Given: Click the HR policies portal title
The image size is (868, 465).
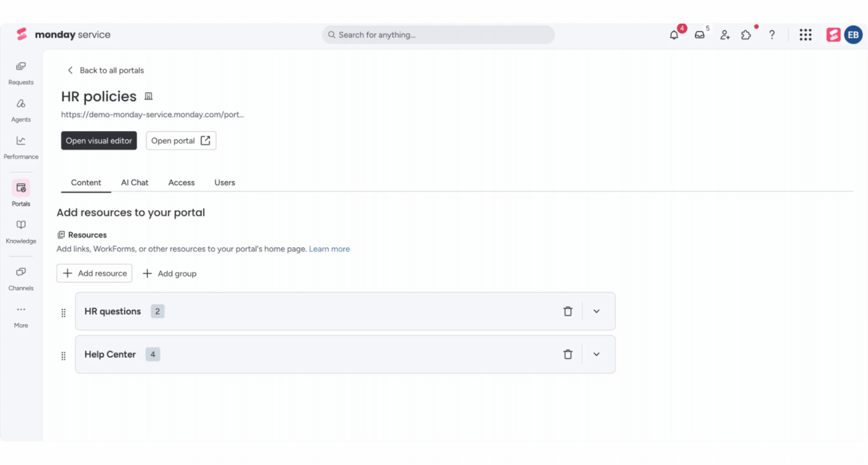Looking at the screenshot, I should [x=99, y=96].
